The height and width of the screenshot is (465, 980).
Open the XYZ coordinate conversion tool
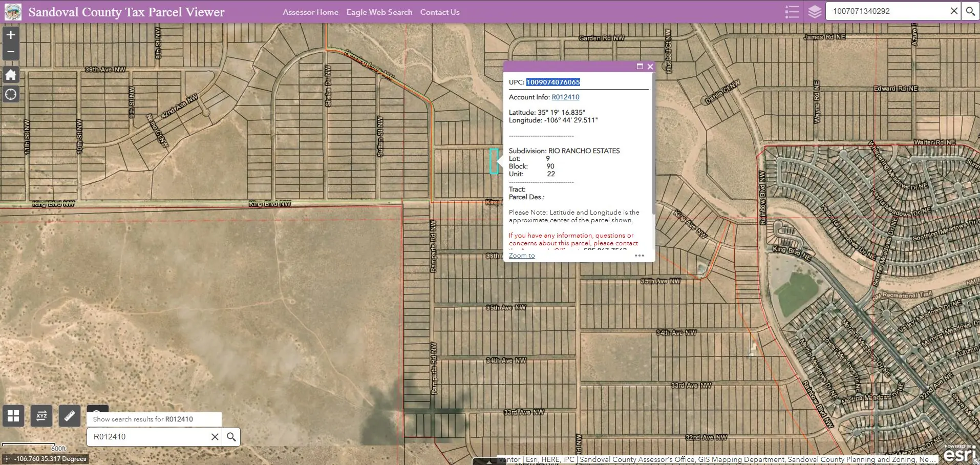pos(41,415)
